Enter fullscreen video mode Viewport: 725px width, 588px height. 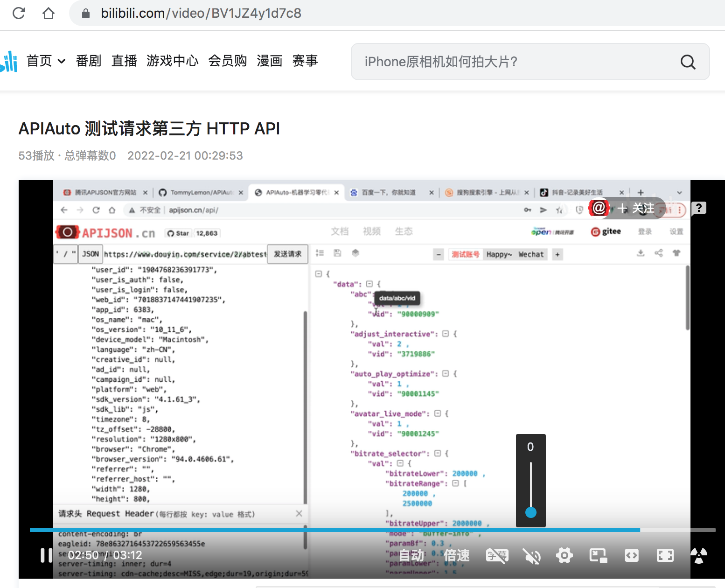click(x=665, y=555)
